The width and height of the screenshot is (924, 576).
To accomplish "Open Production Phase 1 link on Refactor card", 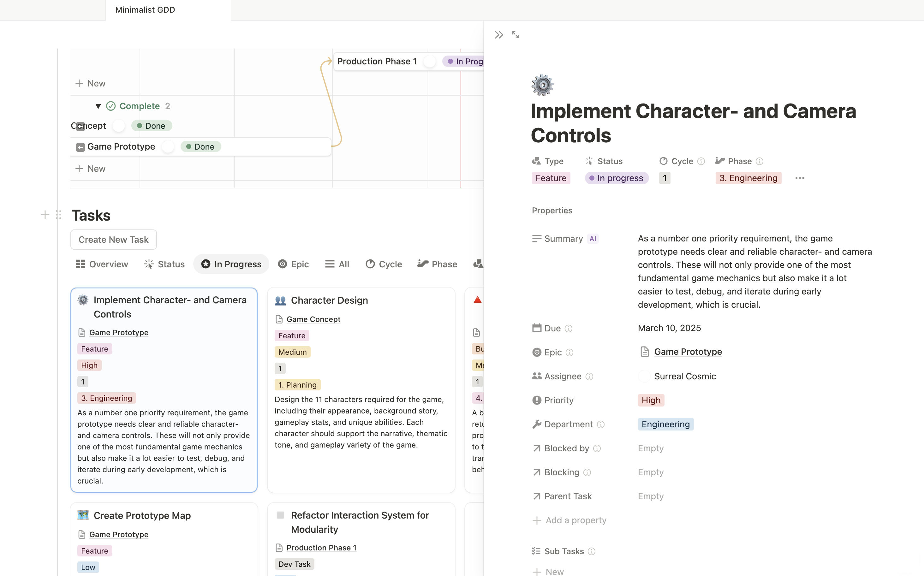I will point(321,548).
